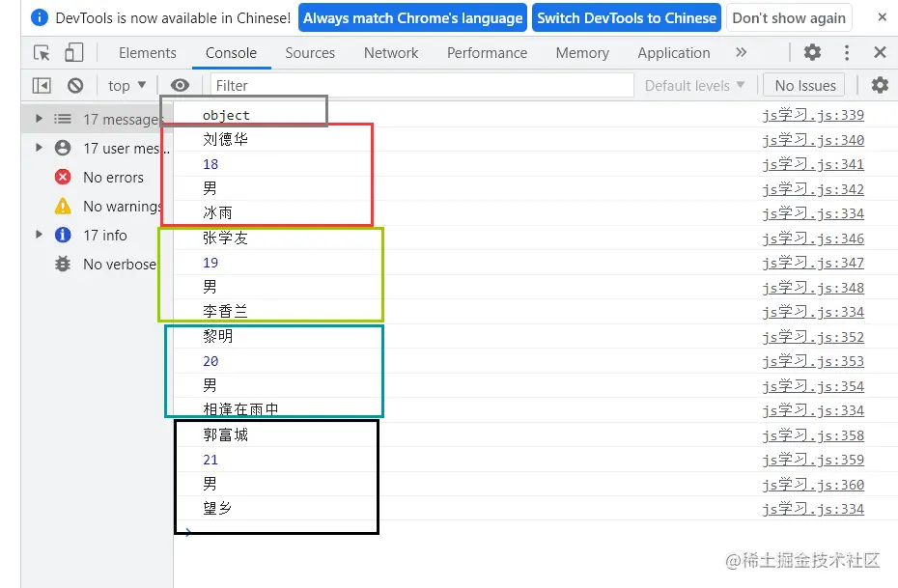The image size is (898, 588).
Task: Expand the 17 info group
Action: [39, 235]
